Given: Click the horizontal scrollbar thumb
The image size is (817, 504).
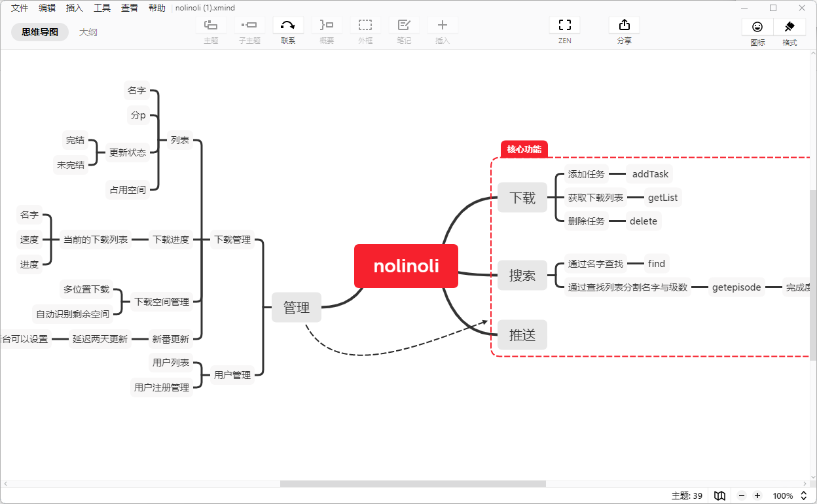Looking at the screenshot, I should point(412,484).
